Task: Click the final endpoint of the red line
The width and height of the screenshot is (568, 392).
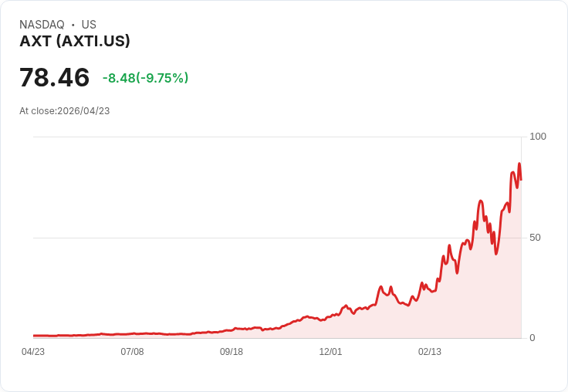Action: click(521, 179)
